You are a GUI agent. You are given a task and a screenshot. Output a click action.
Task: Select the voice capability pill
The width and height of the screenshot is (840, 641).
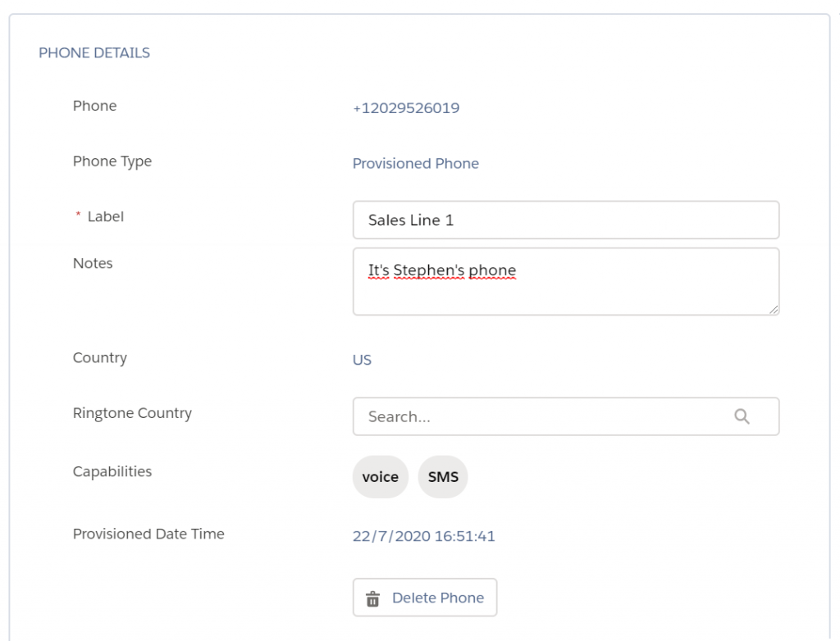tap(380, 477)
